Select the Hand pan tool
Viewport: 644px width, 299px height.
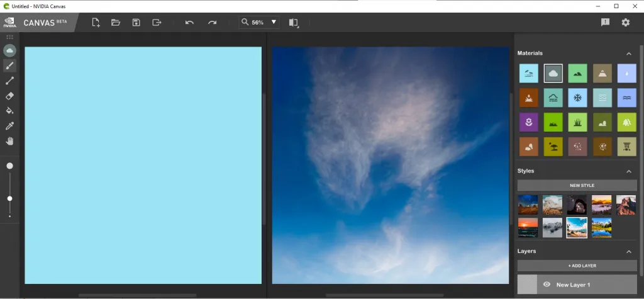[x=10, y=141]
